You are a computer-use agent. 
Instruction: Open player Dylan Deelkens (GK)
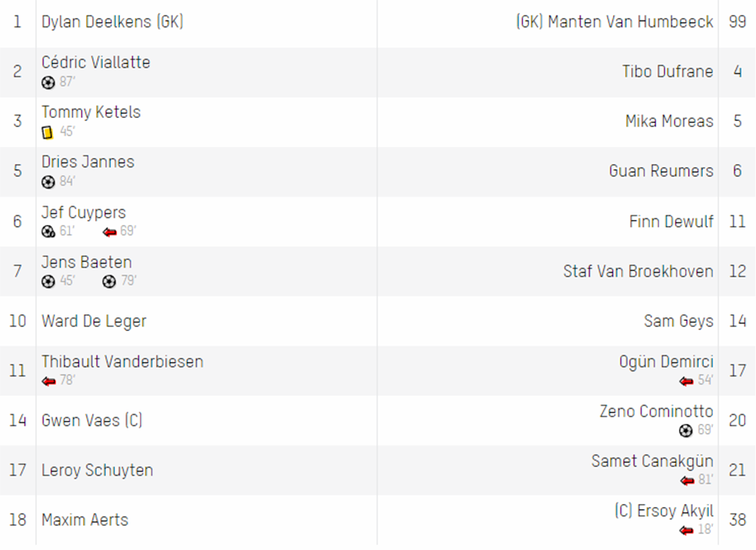click(113, 22)
